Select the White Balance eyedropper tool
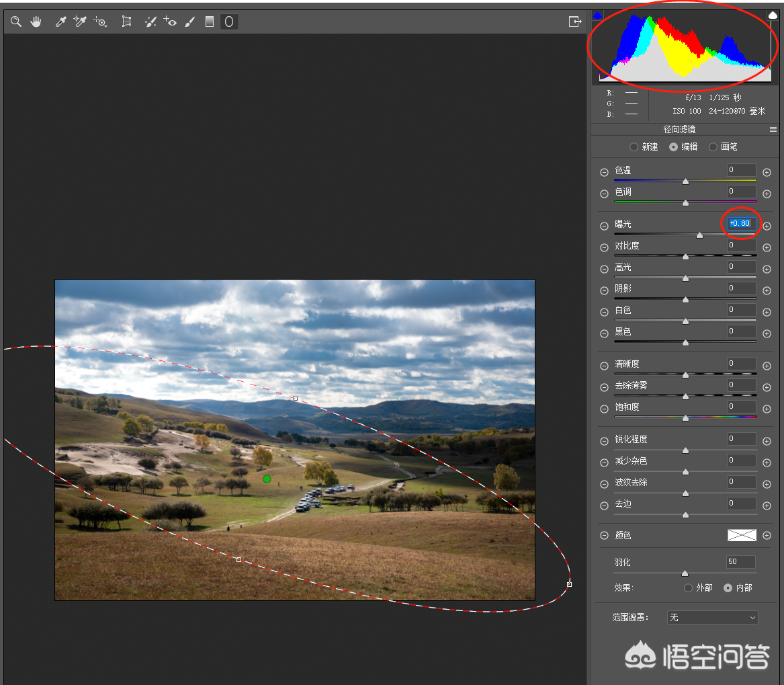This screenshot has width=784, height=685. click(x=60, y=22)
